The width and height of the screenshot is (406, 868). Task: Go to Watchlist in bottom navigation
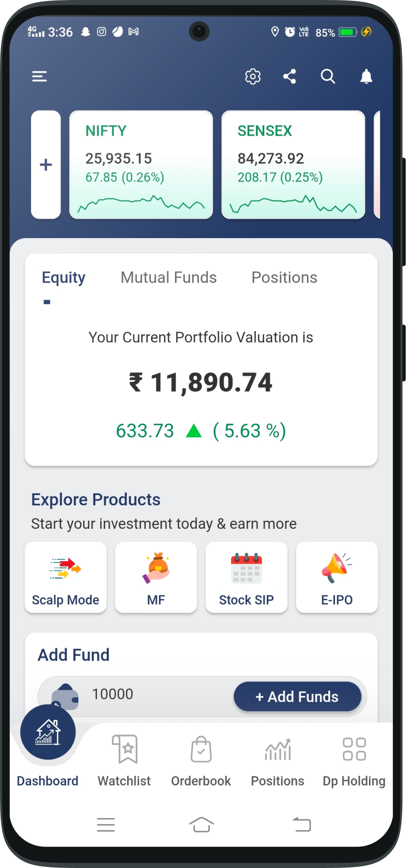(x=124, y=760)
